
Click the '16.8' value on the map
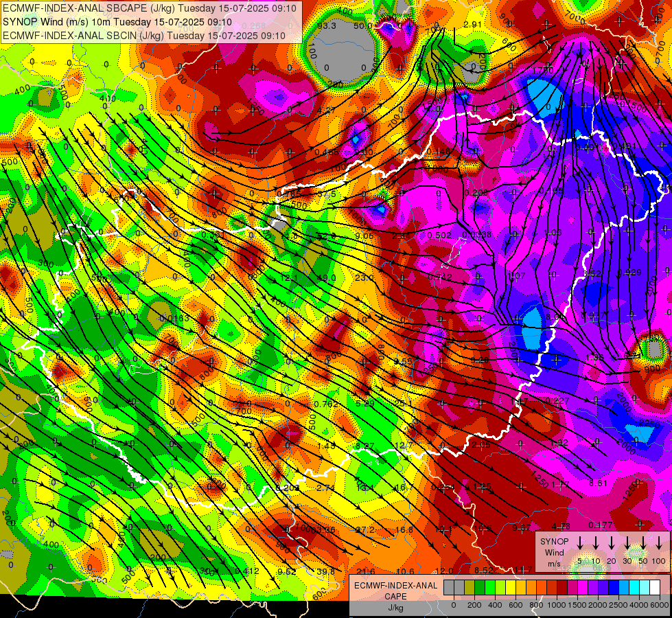pyautogui.click(x=404, y=529)
